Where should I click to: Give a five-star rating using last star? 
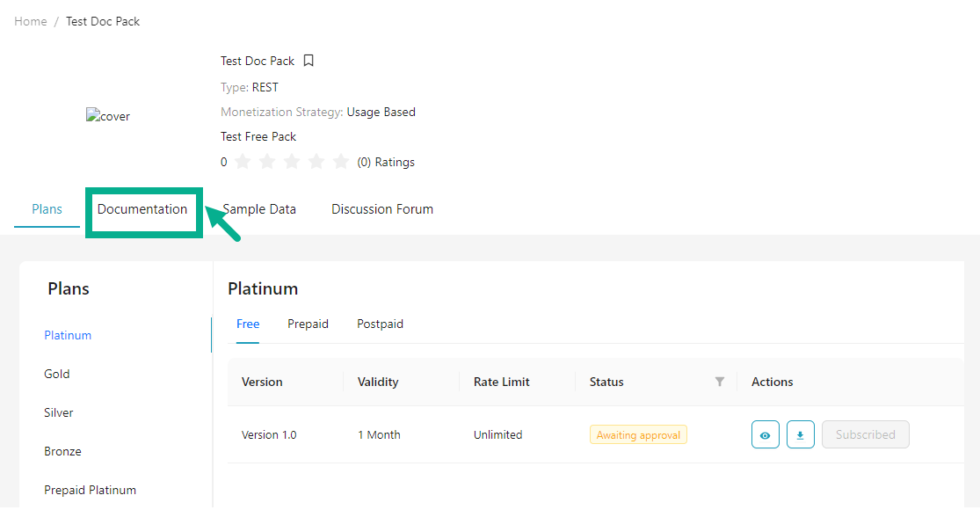pos(341,162)
